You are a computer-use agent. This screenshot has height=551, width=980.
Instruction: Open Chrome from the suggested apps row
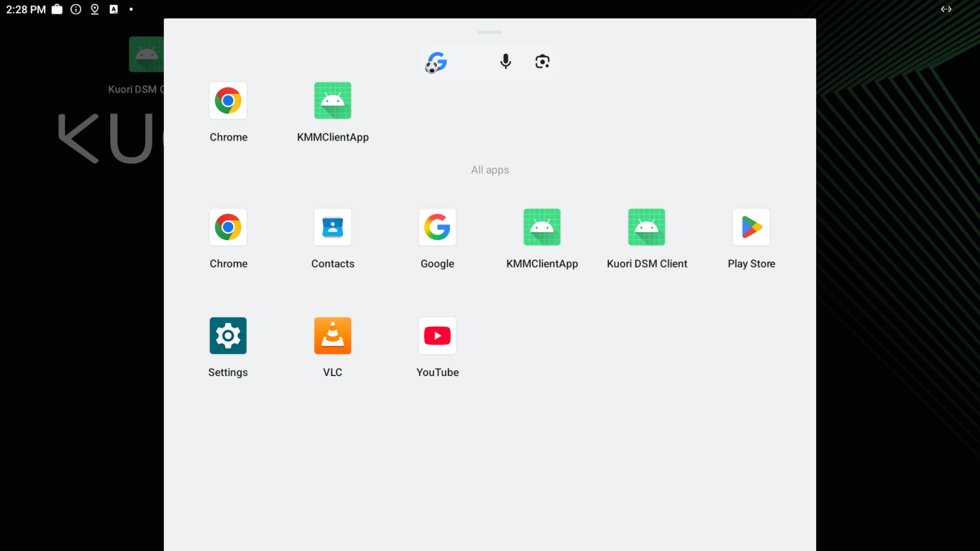coord(228,101)
